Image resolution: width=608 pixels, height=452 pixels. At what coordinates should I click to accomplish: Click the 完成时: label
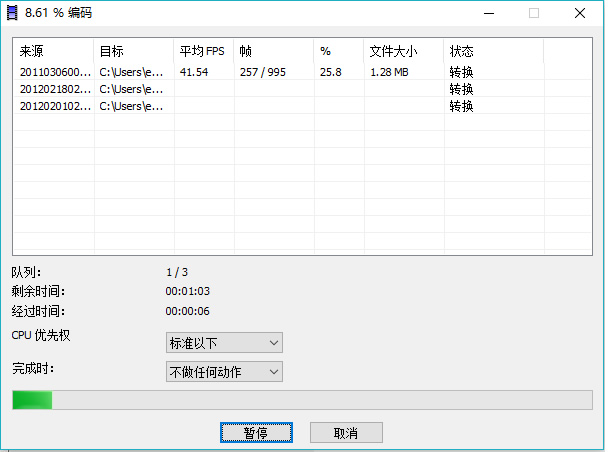(x=33, y=368)
